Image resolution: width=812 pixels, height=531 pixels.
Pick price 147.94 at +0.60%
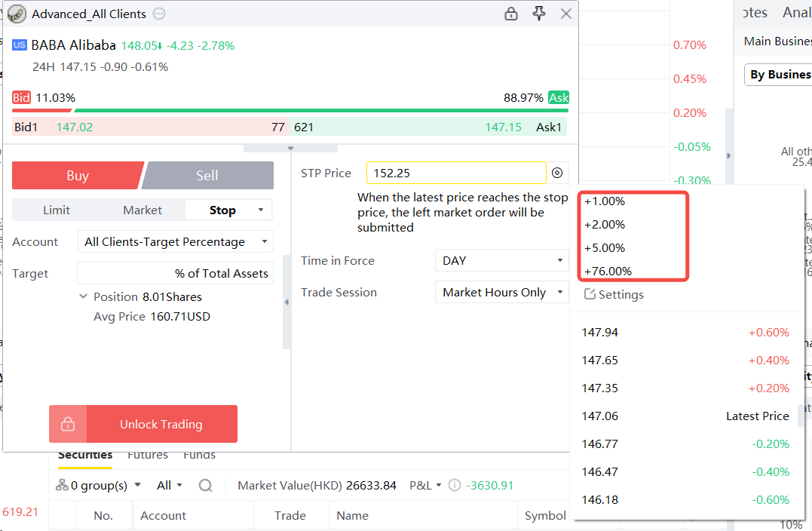tap(685, 333)
